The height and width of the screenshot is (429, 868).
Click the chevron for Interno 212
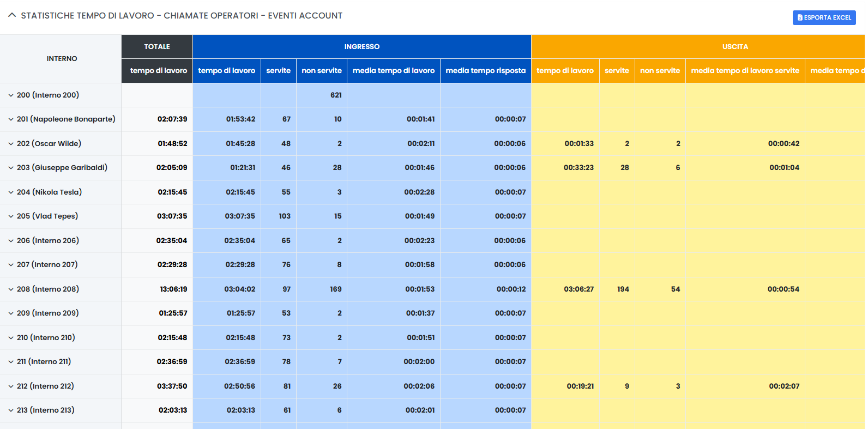[11, 386]
